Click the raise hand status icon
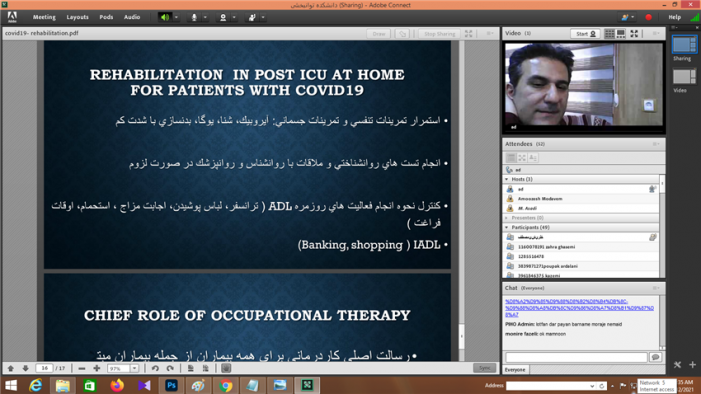The width and height of the screenshot is (701, 394). [x=252, y=17]
